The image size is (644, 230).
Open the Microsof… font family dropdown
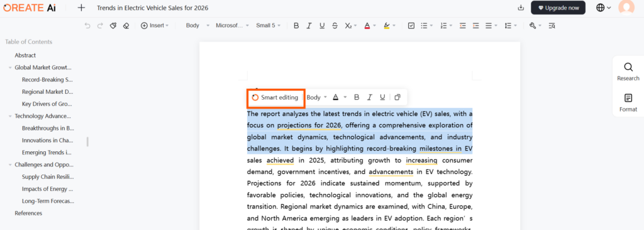[x=233, y=25]
